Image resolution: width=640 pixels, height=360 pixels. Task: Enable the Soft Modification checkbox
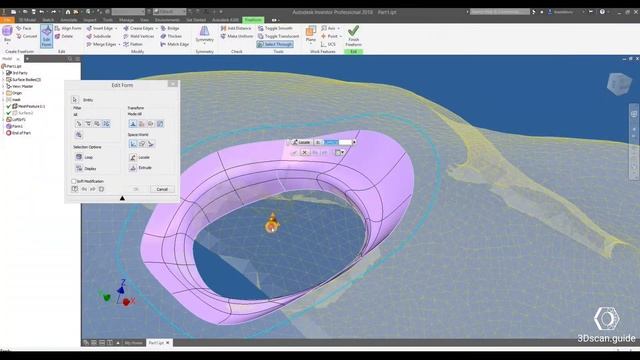pos(74,181)
